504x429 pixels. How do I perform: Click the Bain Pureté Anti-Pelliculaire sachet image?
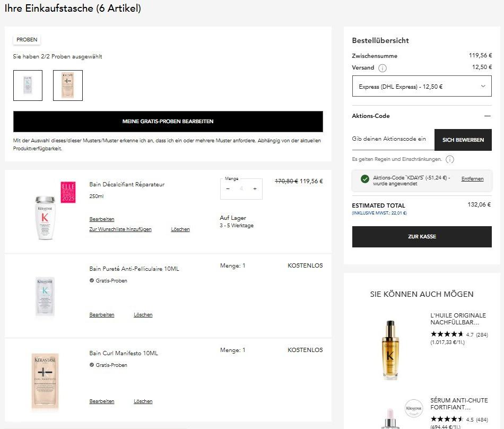(45, 296)
